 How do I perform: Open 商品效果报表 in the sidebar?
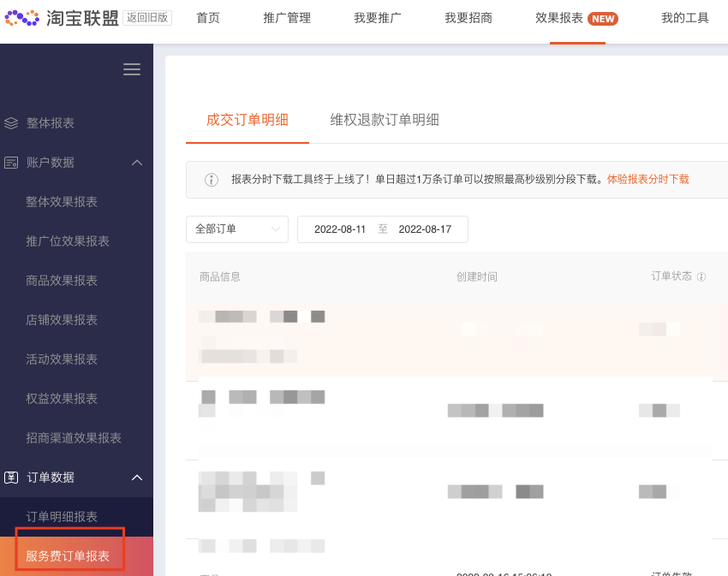(x=62, y=281)
